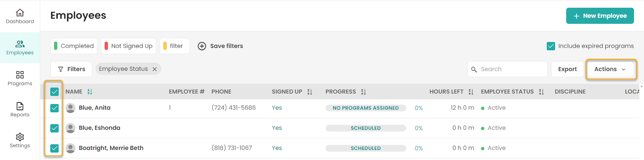Go to Programs grid icon
Screen dimensions: 644x160
click(x=20, y=75)
